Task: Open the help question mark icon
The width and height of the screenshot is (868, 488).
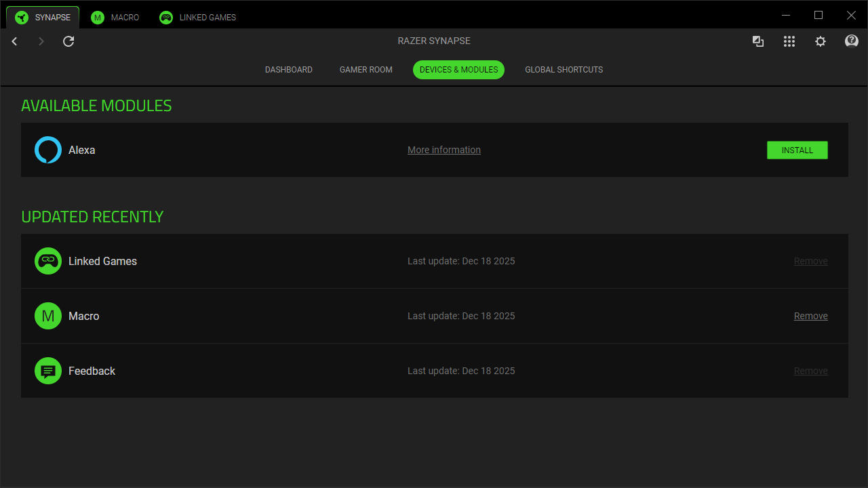Action: pos(852,41)
